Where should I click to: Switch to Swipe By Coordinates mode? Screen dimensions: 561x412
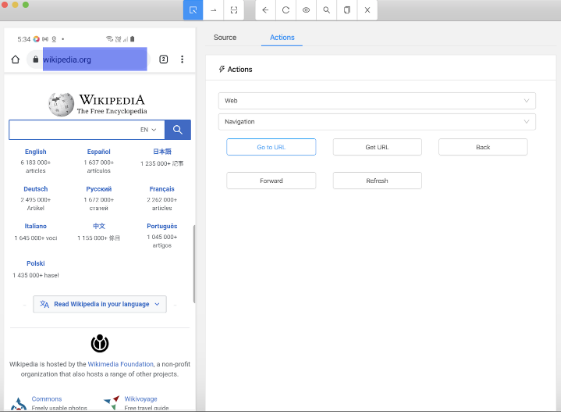pyautogui.click(x=214, y=10)
